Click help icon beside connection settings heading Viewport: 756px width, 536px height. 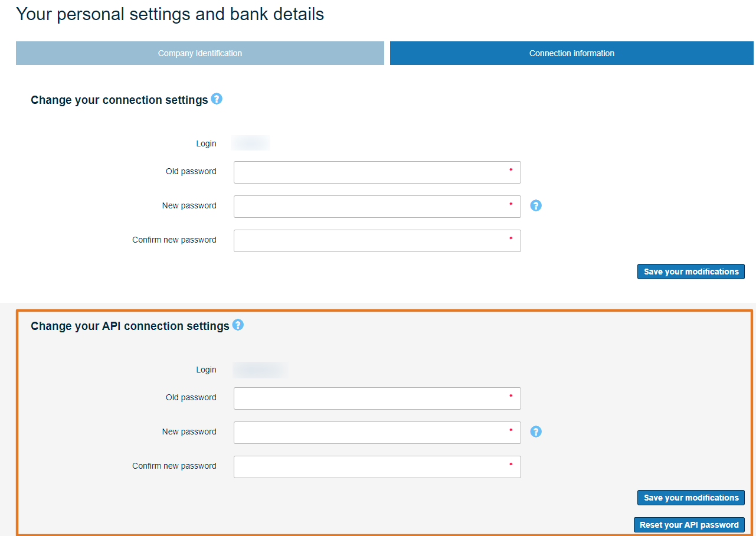[x=217, y=99]
